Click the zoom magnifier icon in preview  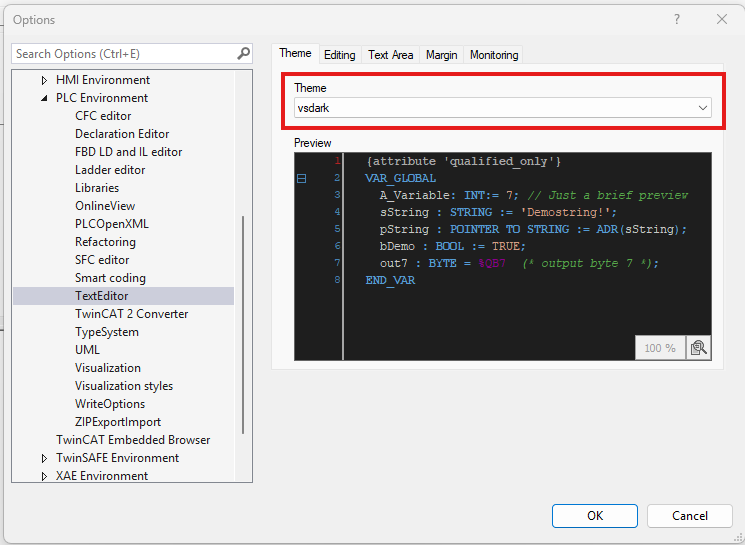(x=698, y=348)
